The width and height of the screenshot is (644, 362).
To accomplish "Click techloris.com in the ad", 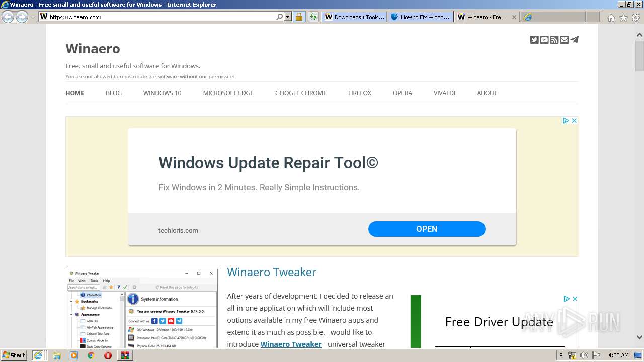I will 178,230.
